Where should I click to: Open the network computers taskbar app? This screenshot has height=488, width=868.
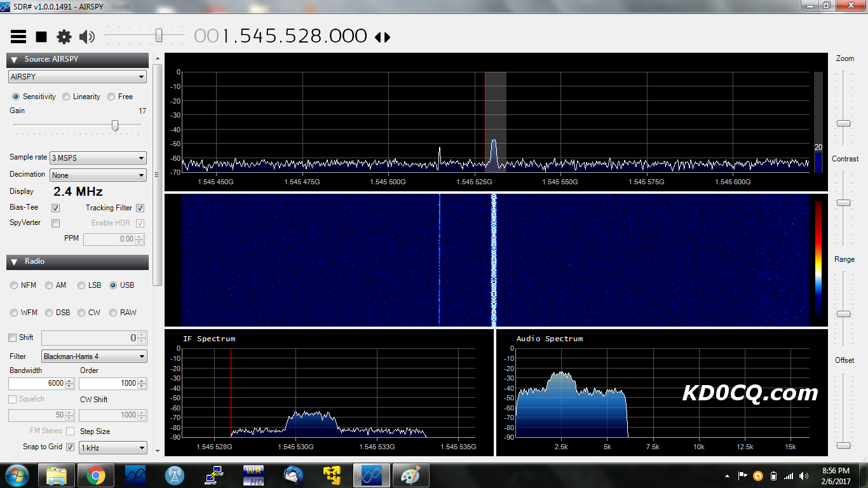(214, 475)
